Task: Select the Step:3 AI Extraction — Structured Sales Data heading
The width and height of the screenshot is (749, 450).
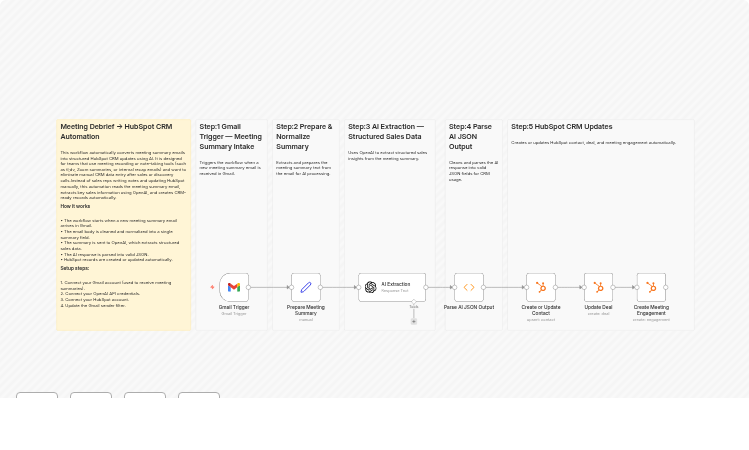Action: click(386, 131)
